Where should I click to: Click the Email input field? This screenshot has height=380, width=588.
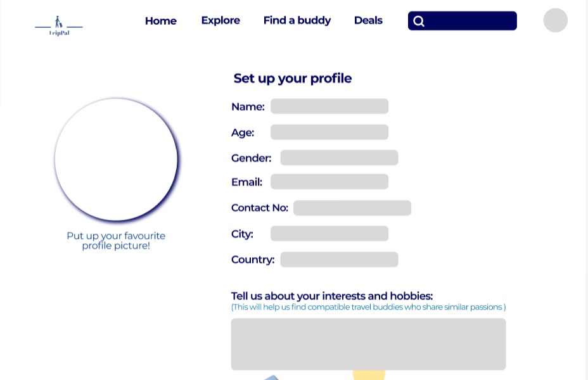pos(329,181)
